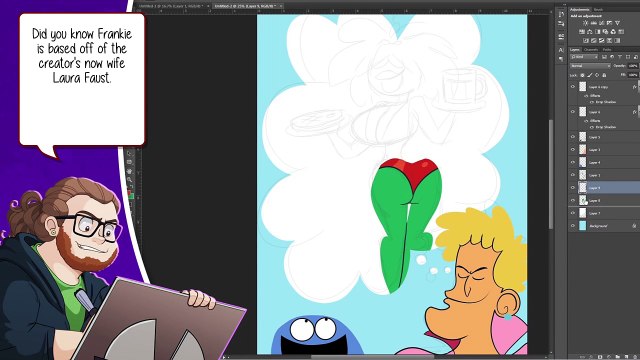
Task: Switch to the first Untitled document tab
Action: point(171,6)
